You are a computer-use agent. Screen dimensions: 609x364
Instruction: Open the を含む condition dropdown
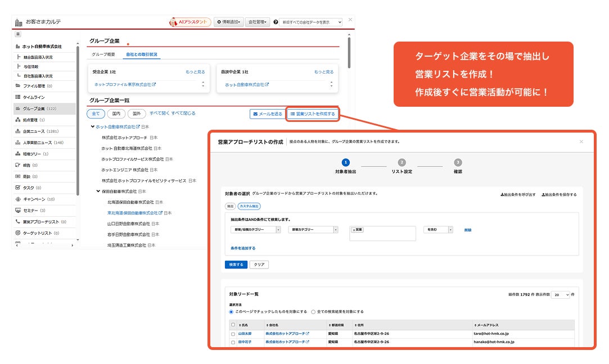(438, 230)
